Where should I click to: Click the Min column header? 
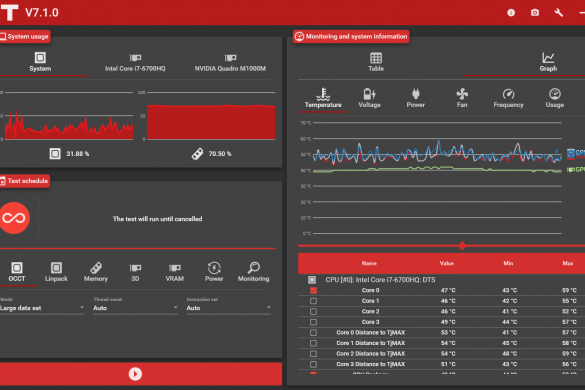[x=508, y=263]
